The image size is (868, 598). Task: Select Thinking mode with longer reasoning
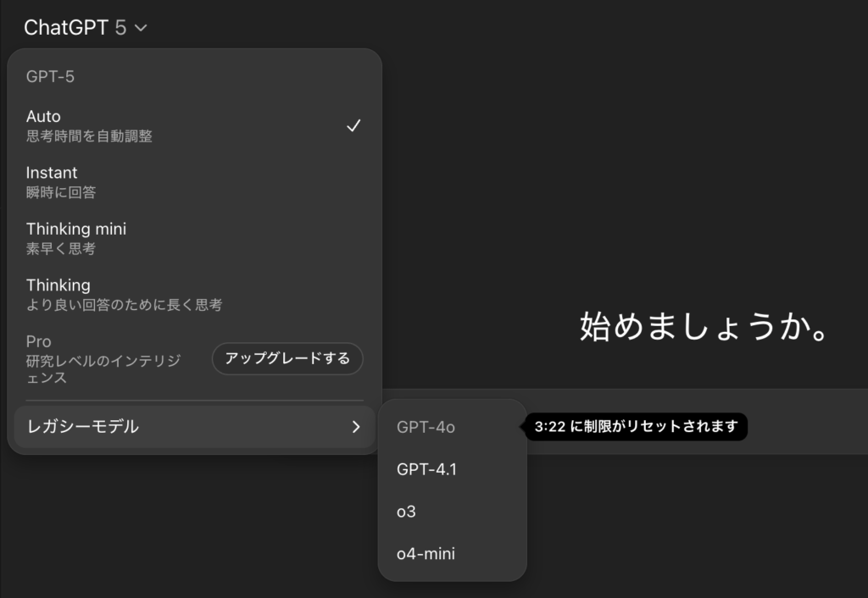click(194, 294)
